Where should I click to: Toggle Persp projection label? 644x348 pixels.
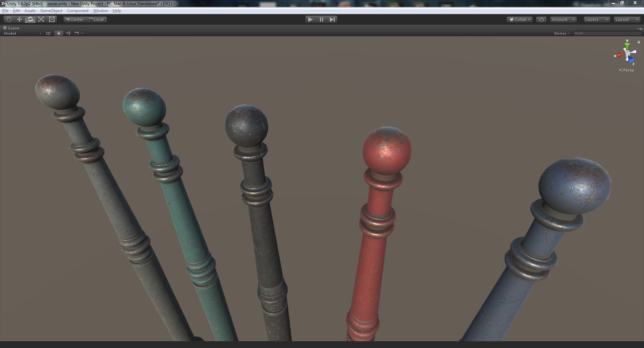coord(626,70)
